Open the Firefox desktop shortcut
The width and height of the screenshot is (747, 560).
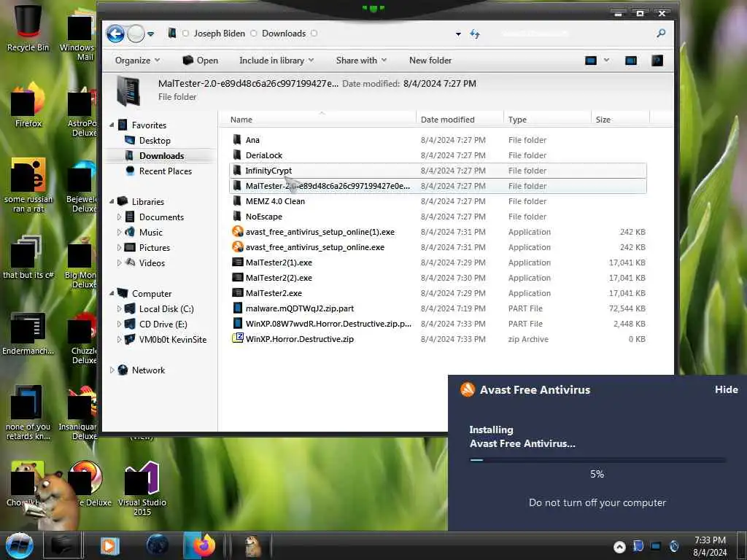[x=28, y=105]
